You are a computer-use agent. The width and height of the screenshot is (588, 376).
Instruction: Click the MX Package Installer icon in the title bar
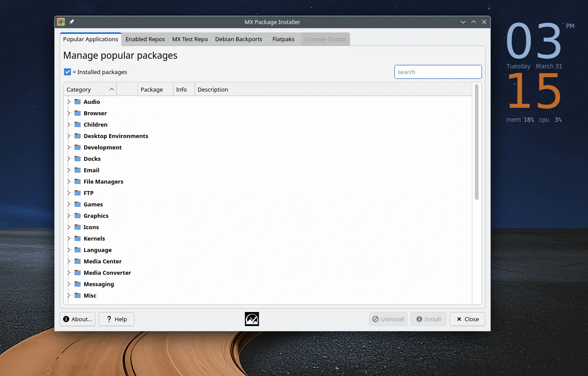pos(60,22)
